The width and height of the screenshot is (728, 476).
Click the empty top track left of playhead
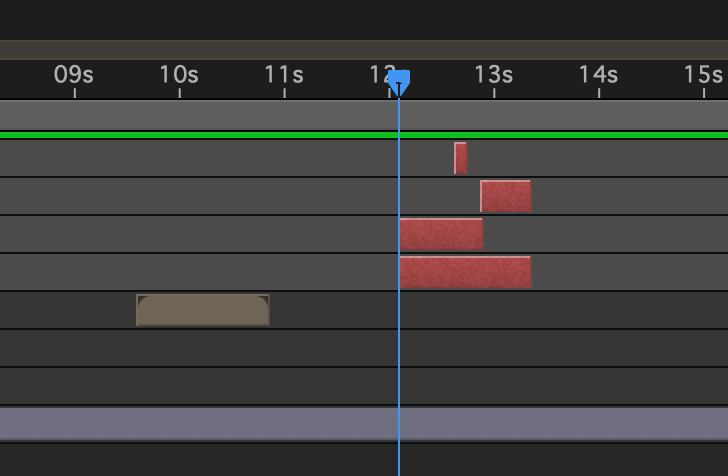pyautogui.click(x=200, y=158)
